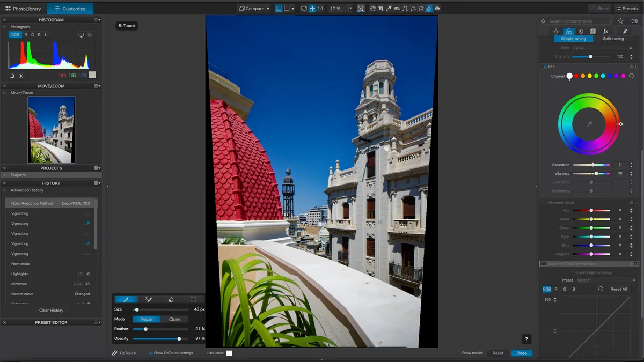
Task: Select the ReTouch transform source icon
Action: (193, 299)
